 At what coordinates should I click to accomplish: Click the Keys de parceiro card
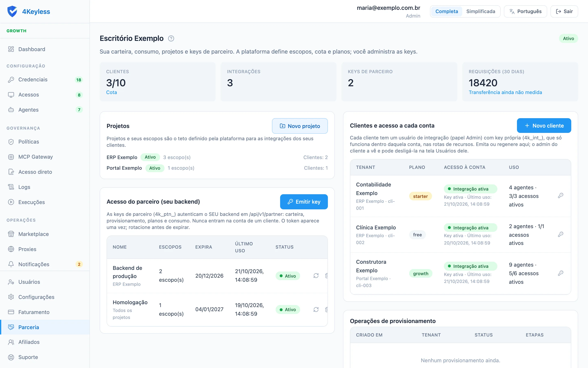399,82
